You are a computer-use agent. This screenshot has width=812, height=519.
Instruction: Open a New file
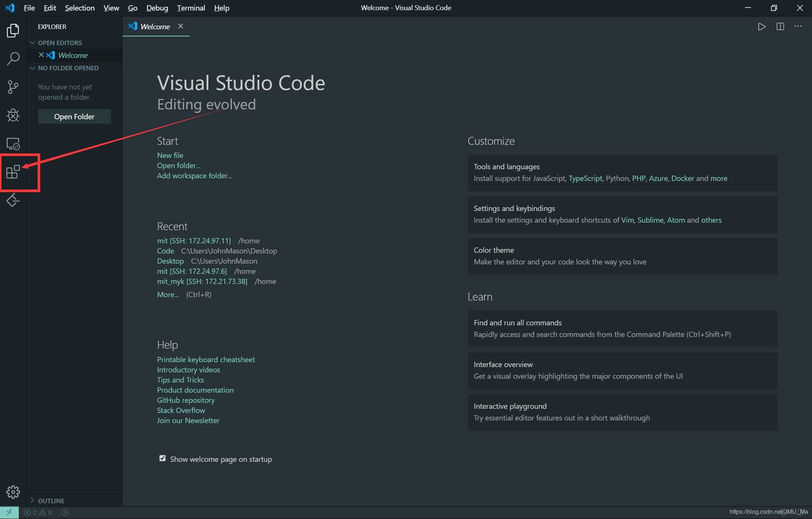pos(170,155)
